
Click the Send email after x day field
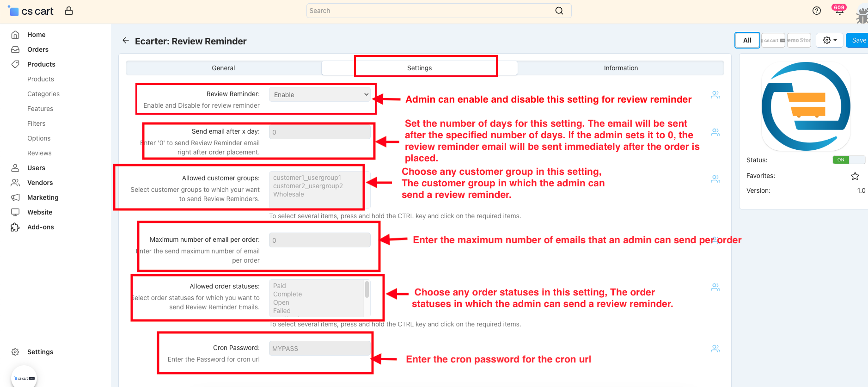pos(319,132)
